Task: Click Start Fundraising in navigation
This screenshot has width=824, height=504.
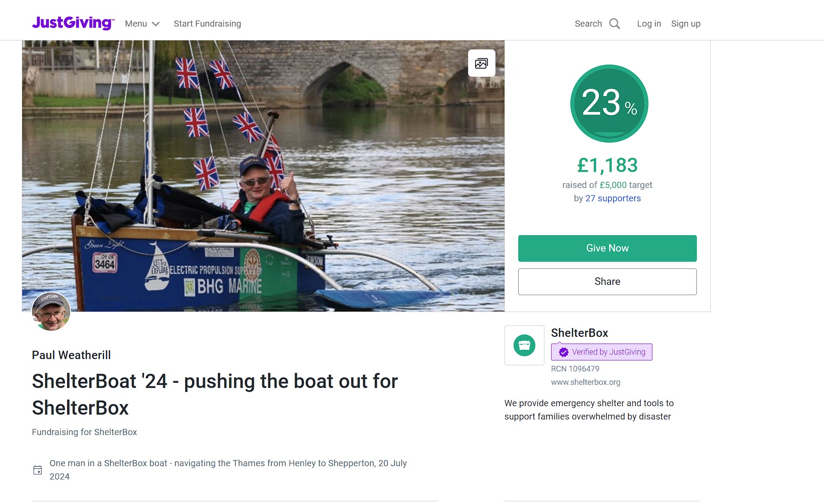Action: [x=207, y=24]
